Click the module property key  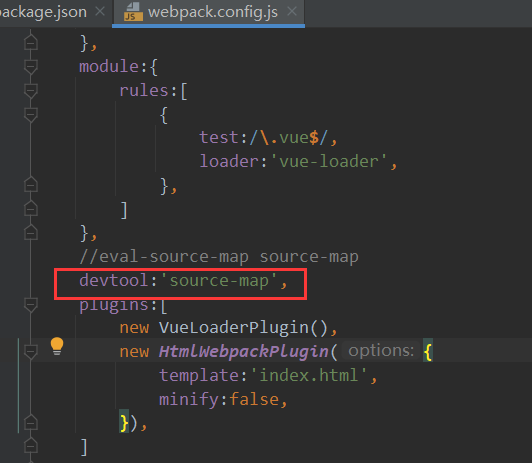pyautogui.click(x=109, y=66)
